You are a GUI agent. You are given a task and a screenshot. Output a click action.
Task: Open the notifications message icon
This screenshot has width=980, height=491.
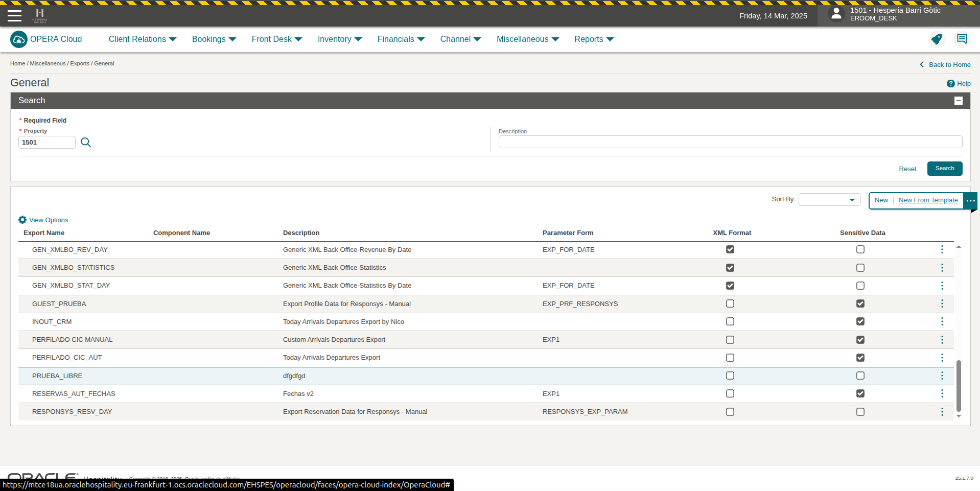[962, 39]
